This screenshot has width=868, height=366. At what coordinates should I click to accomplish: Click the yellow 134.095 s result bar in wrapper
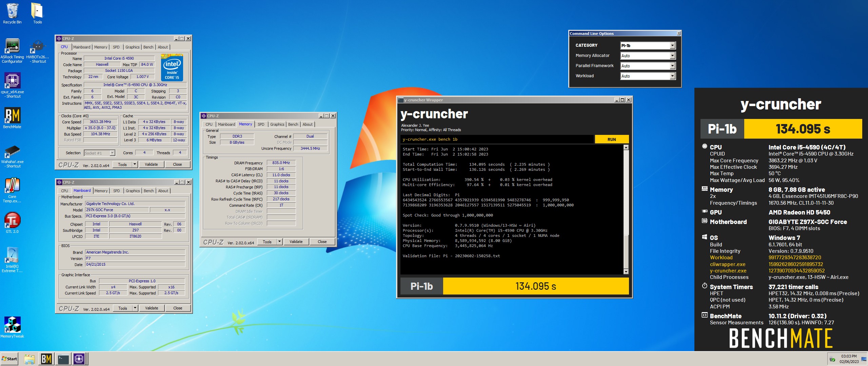[x=536, y=286]
